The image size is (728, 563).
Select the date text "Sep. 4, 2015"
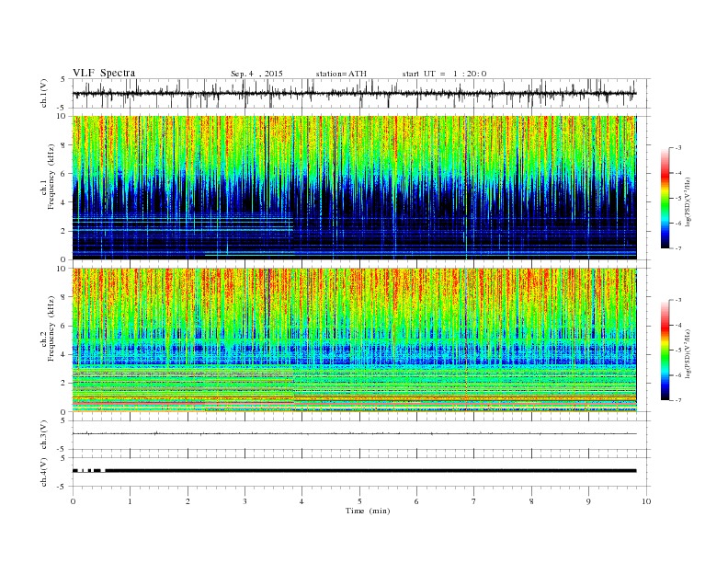click(x=256, y=74)
